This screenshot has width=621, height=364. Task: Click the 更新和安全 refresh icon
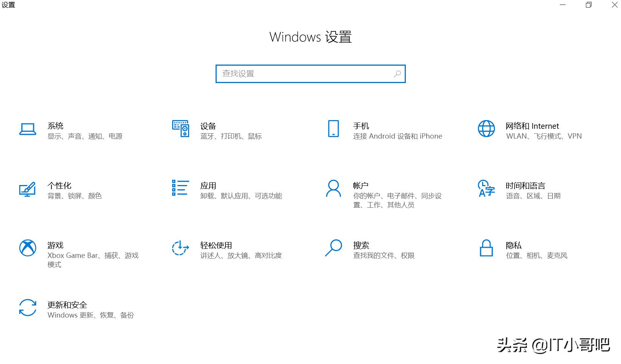27,308
